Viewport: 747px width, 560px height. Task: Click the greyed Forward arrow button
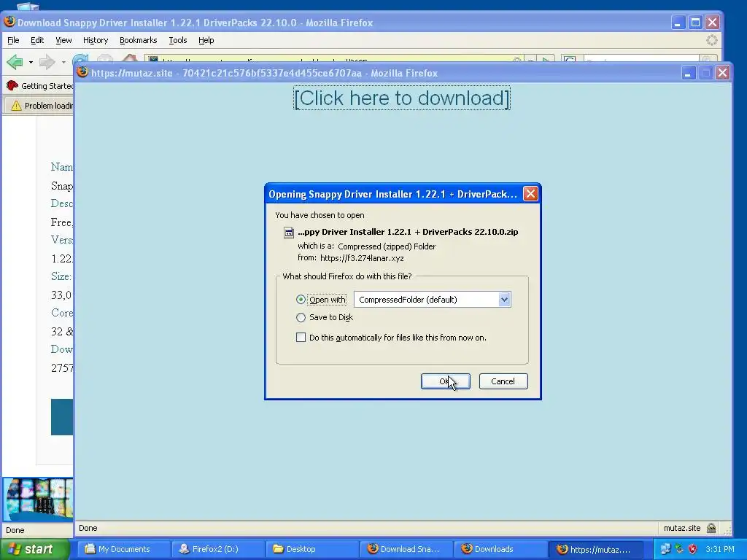point(47,62)
